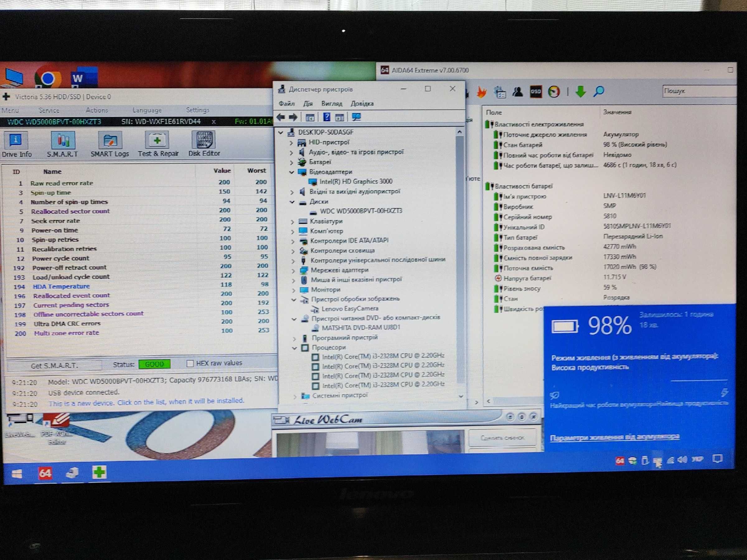Open the Windows Start menu
Image resolution: width=747 pixels, height=560 pixels.
[16, 474]
